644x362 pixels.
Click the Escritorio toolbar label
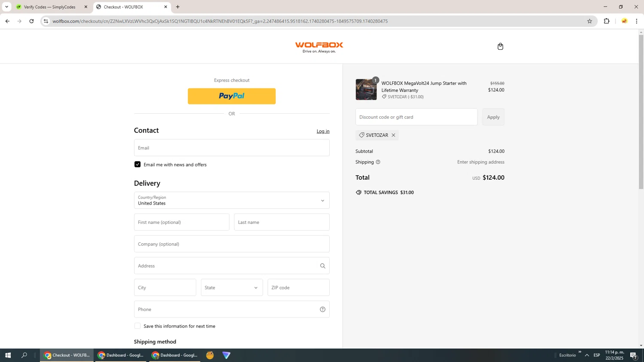tap(568, 355)
